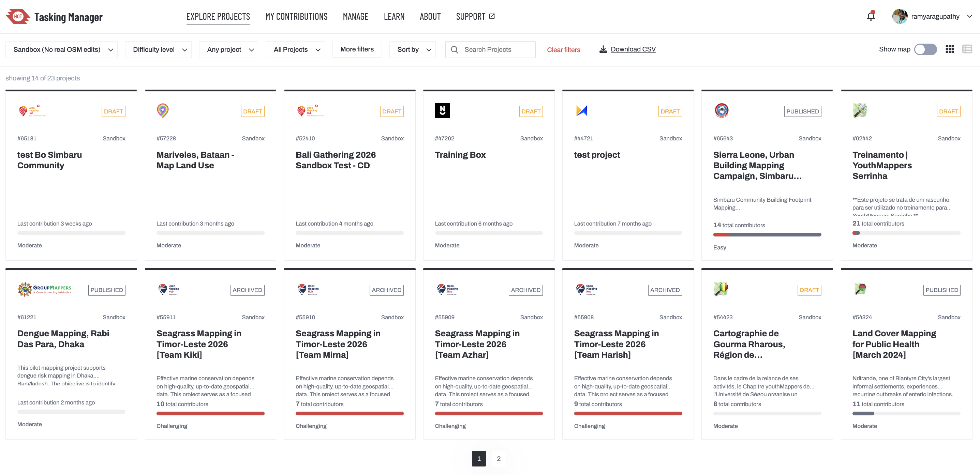
Task: Click Seagrass Team Kiki red progress bar
Action: click(210, 413)
